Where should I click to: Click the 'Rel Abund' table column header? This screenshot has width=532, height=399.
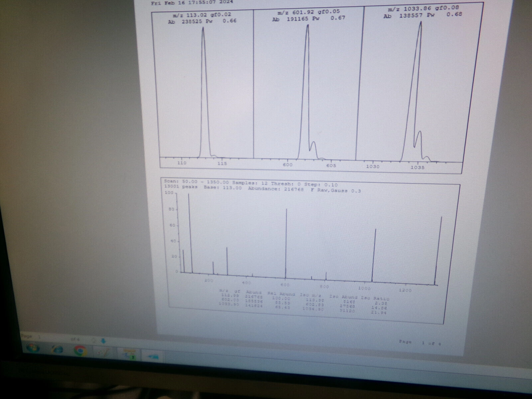point(281,294)
